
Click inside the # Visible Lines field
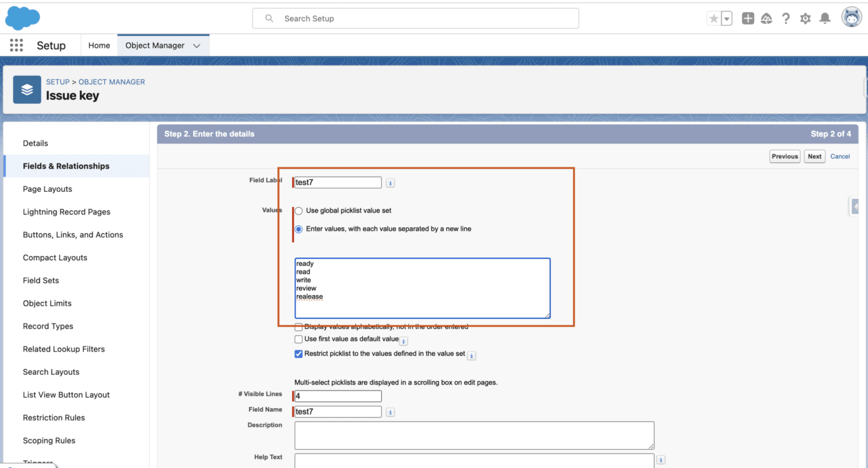coord(337,396)
